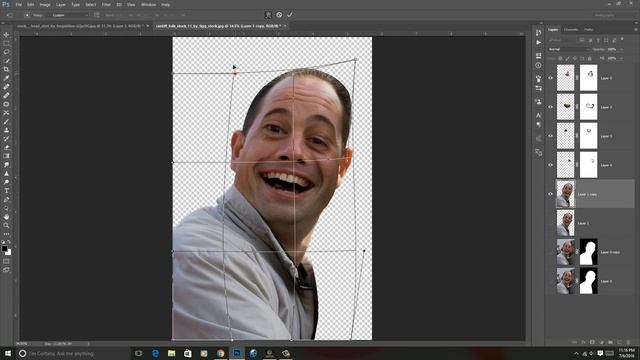Open the layer blend mode dropdown
This screenshot has height=360, width=640.
point(569,49)
